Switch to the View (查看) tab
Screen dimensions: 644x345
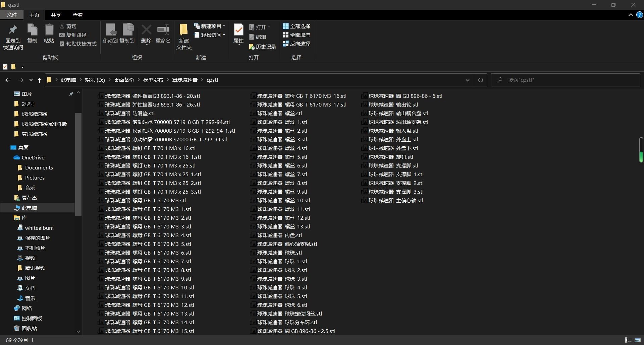(78, 15)
